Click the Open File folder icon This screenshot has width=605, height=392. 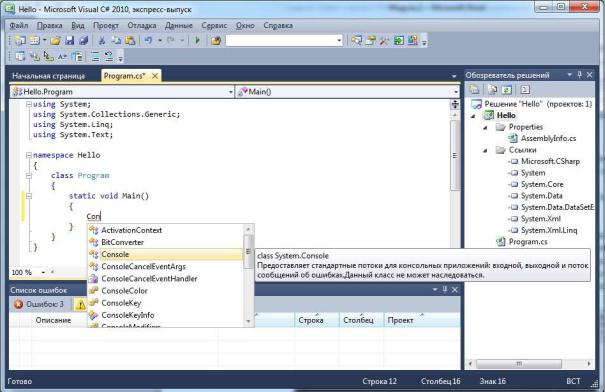pos(55,40)
